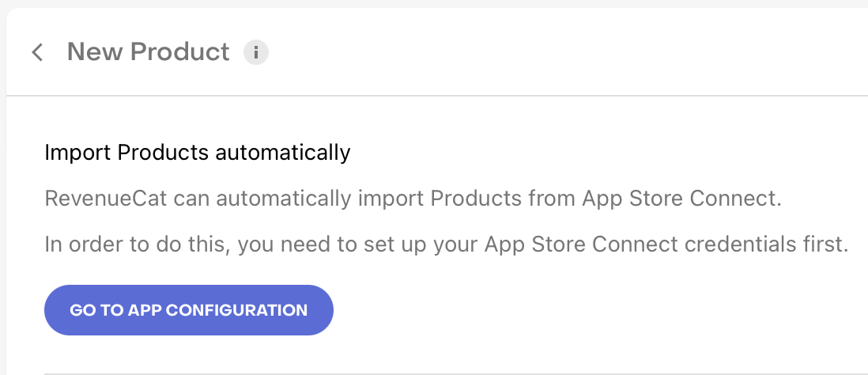Screen dimensions: 868x375
Task: Click the New Product page title
Action: point(148,52)
